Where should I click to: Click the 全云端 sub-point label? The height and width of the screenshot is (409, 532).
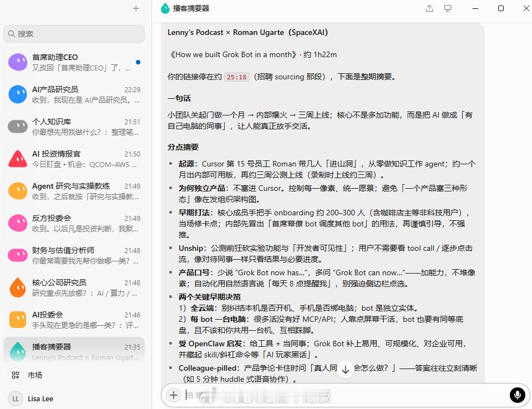point(202,309)
